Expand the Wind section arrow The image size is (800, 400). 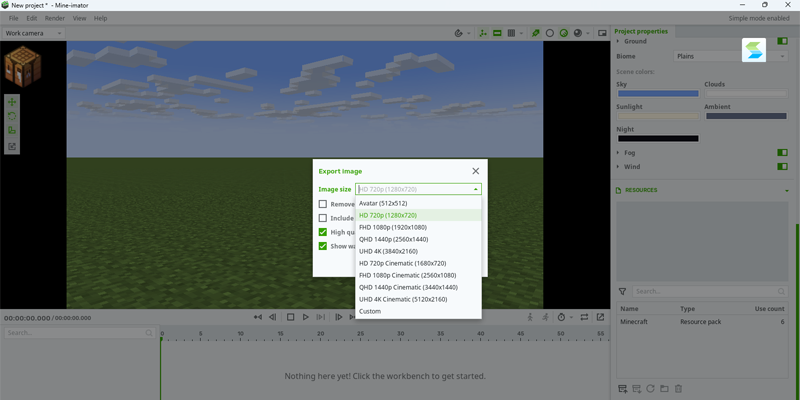[618, 166]
